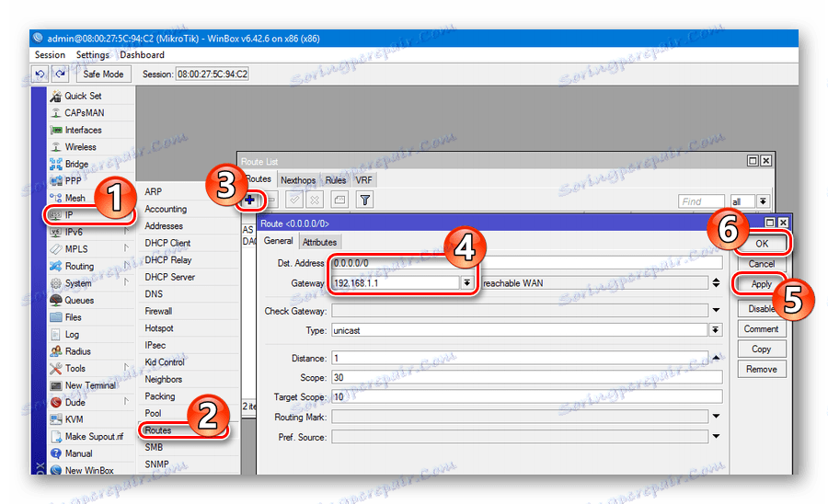This screenshot has height=504, width=828.
Task: Open KVM sidebar item
Action: (x=91, y=419)
